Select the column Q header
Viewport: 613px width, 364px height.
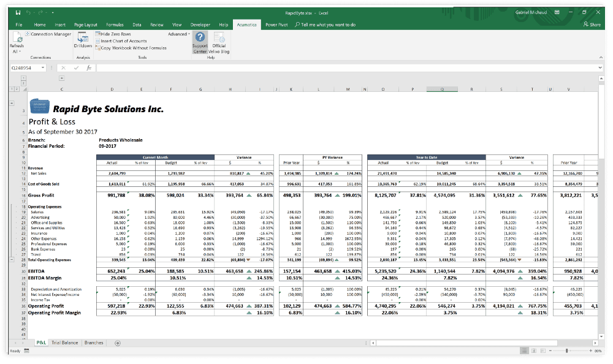(x=442, y=89)
